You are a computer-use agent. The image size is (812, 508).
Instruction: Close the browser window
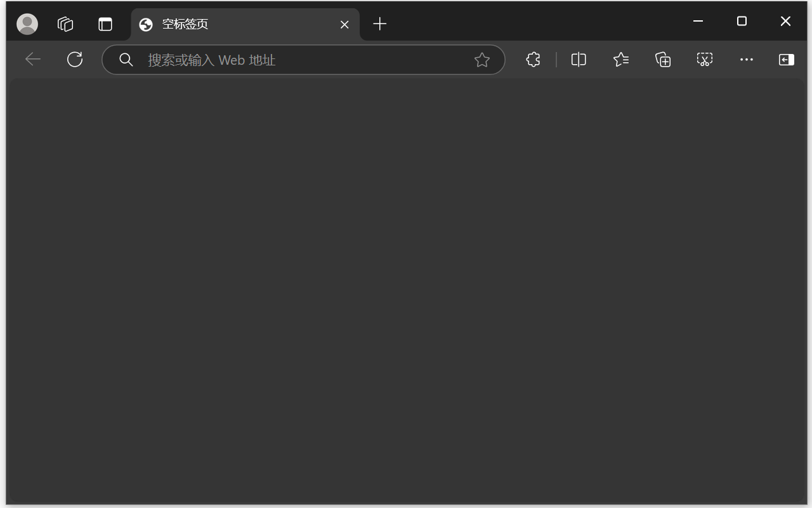pyautogui.click(x=785, y=21)
